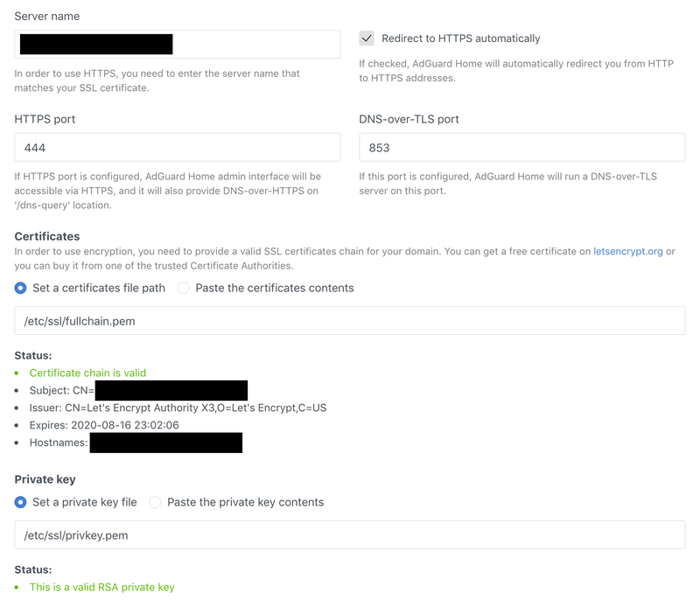Focus the HTTPS port field containing 444
Viewport: 700px width, 607px height.
(x=178, y=148)
